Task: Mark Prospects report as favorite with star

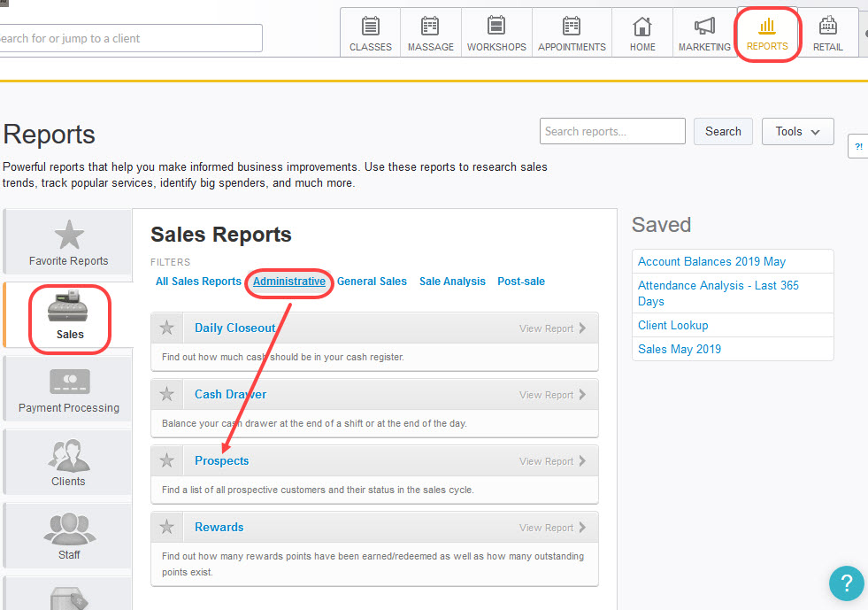Action: click(x=167, y=461)
